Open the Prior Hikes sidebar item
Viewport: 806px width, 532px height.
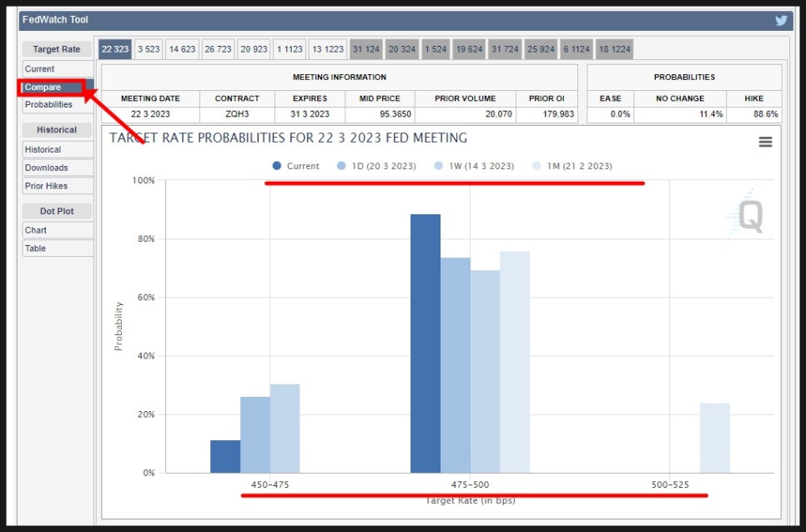tap(58, 186)
